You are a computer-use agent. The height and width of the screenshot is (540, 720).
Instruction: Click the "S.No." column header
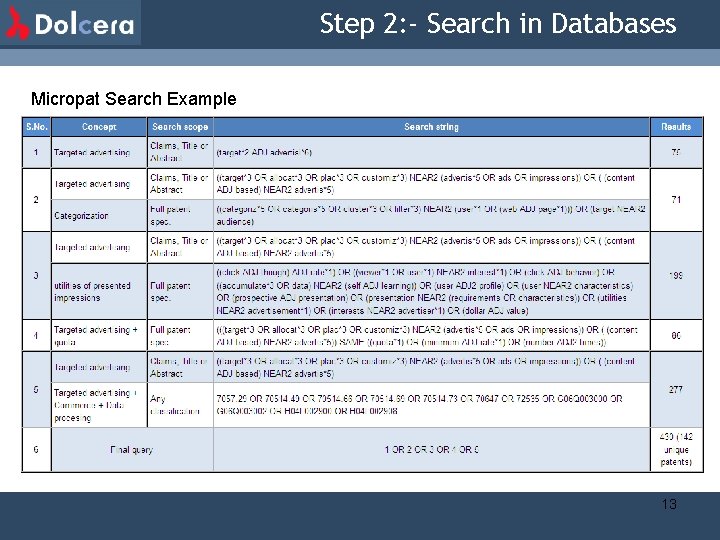(37, 127)
